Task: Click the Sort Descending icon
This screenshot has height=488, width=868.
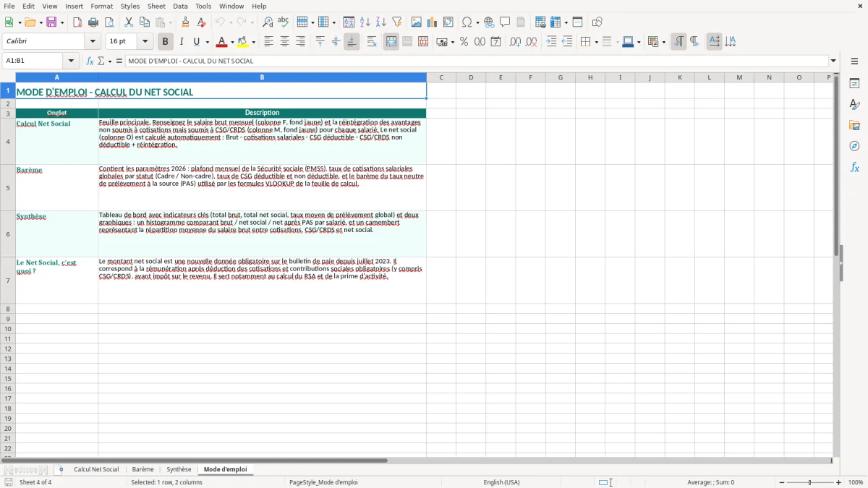Action: [x=380, y=22]
